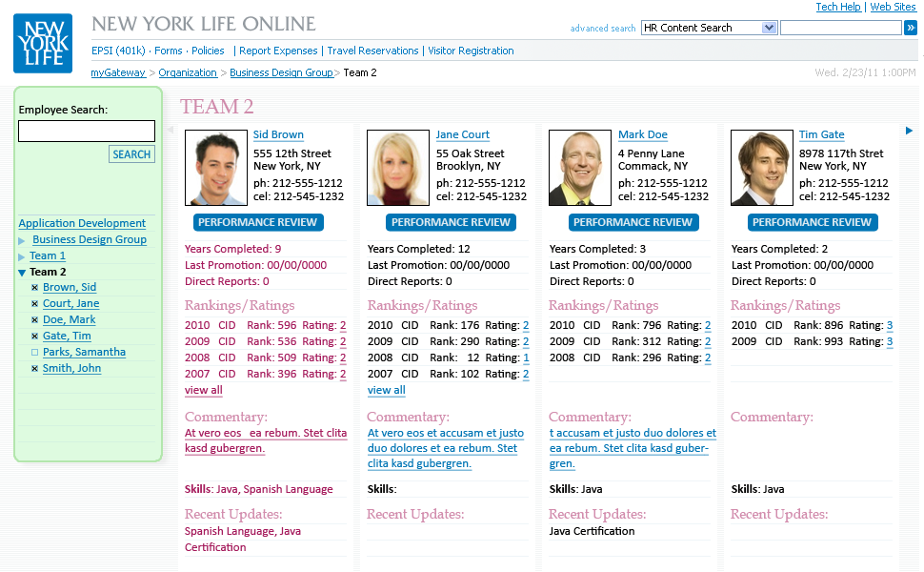This screenshot has width=924, height=572.
Task: Open EPSI (401k) menu item
Action: (118, 51)
